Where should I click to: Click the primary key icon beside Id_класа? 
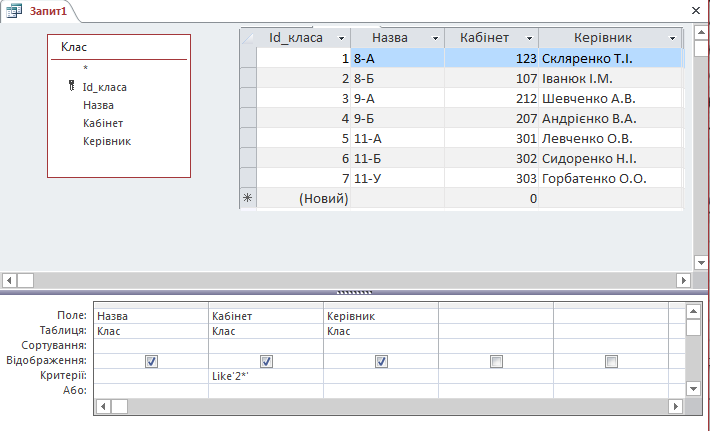[71, 86]
